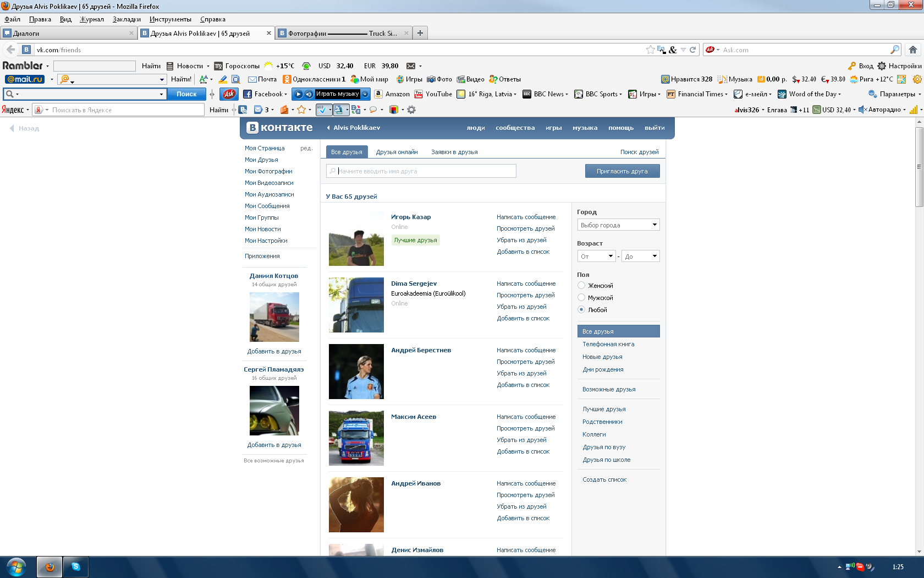Click the Firefox taskbar button
Screen dimensions: 924x578
click(x=50, y=566)
